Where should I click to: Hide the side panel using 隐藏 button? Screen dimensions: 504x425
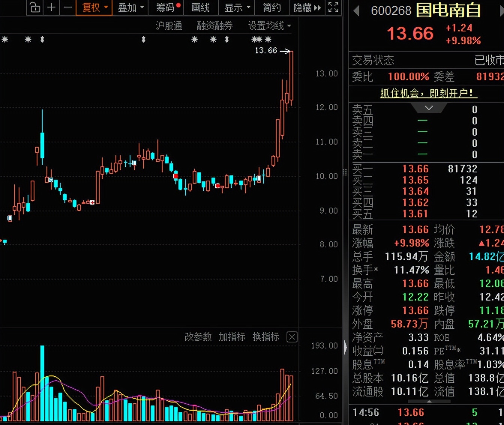307,7
